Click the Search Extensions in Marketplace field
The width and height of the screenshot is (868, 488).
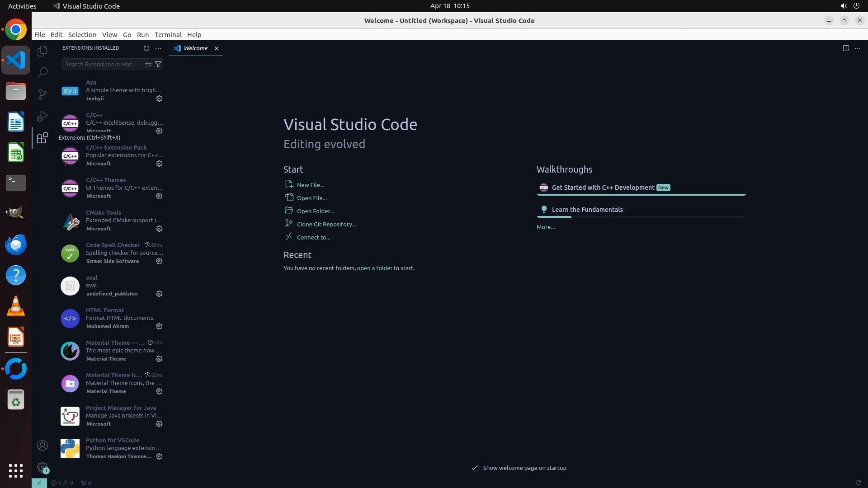tap(102, 64)
